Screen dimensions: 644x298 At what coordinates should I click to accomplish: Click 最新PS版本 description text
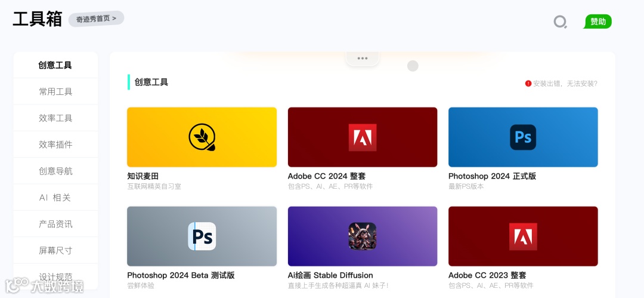466,186
